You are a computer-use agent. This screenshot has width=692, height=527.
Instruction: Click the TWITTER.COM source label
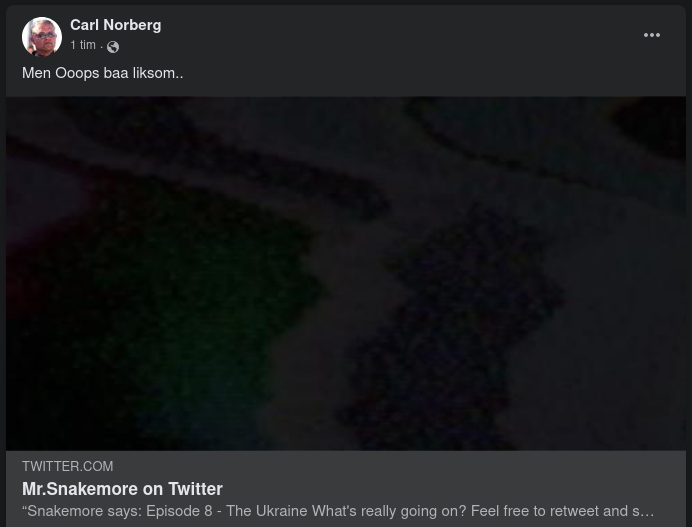tap(68, 466)
